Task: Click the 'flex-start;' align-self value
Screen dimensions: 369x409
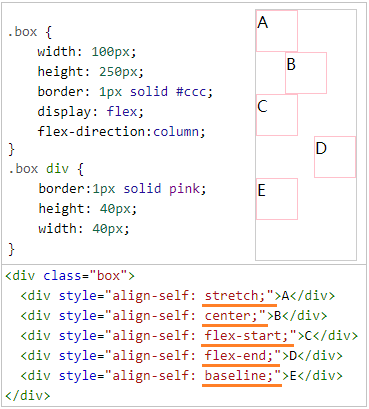Action: click(x=246, y=335)
